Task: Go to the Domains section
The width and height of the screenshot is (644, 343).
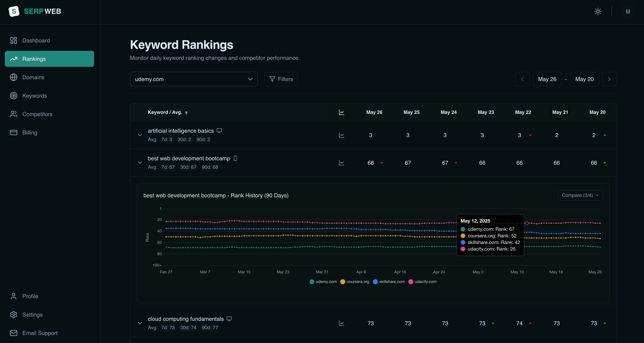Action: point(49,77)
